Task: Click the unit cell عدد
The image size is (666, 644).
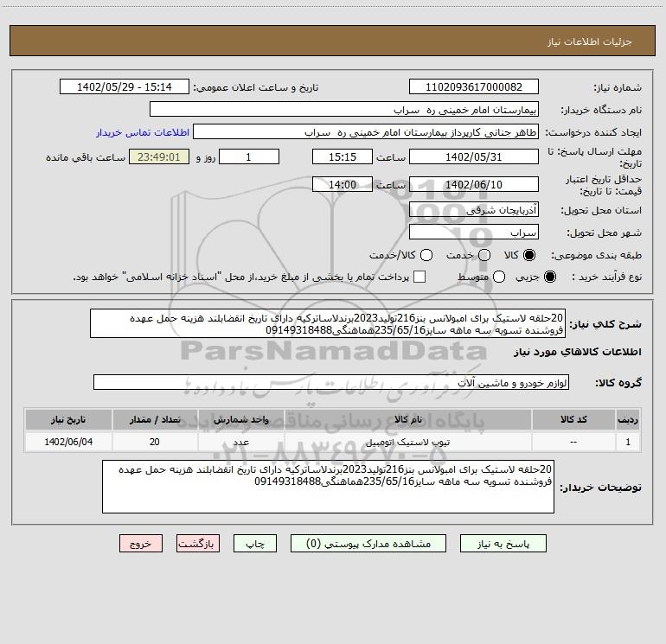Action: [x=240, y=442]
